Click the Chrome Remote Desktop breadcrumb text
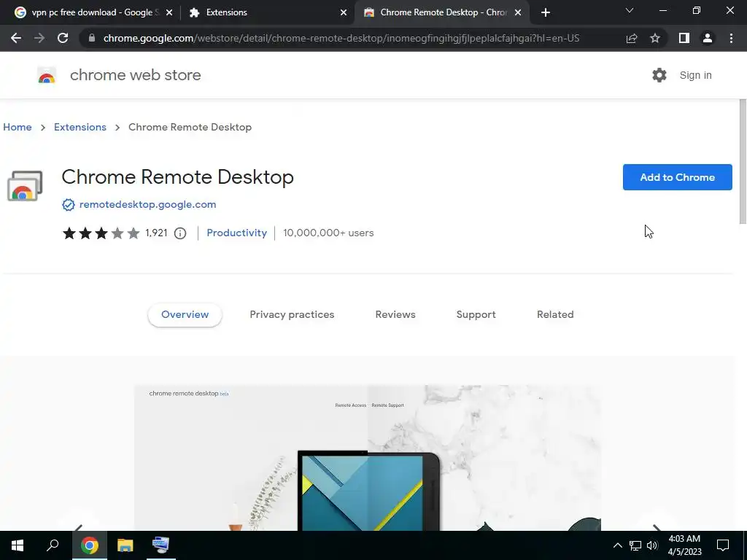Screen dimensions: 747x560 190,127
